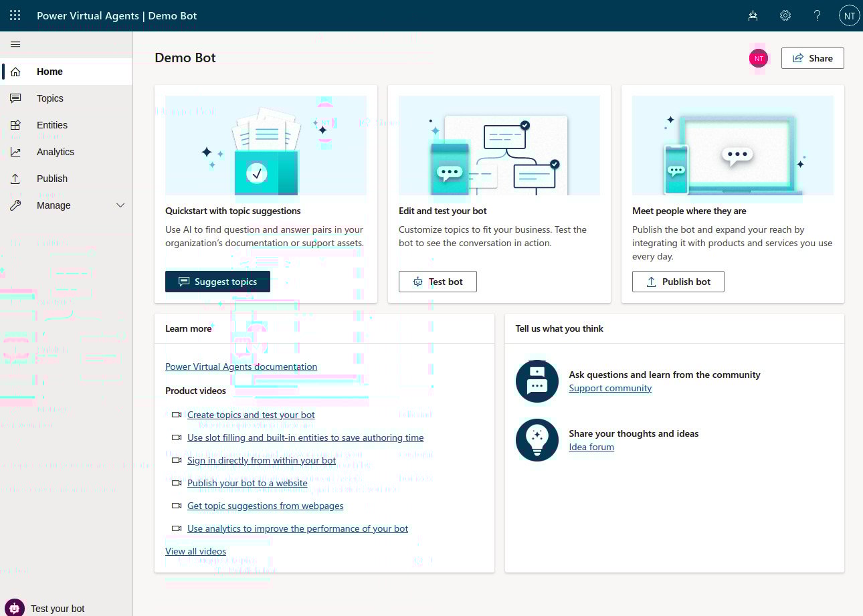Screen dimensions: 863x616
Task: Open Create topics and test your bot video
Action: [251, 415]
